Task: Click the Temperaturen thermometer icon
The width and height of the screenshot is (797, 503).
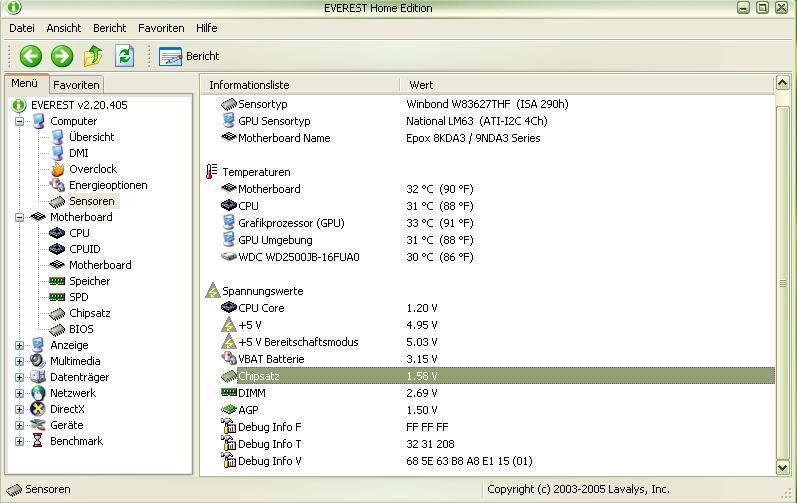Action: 211,172
